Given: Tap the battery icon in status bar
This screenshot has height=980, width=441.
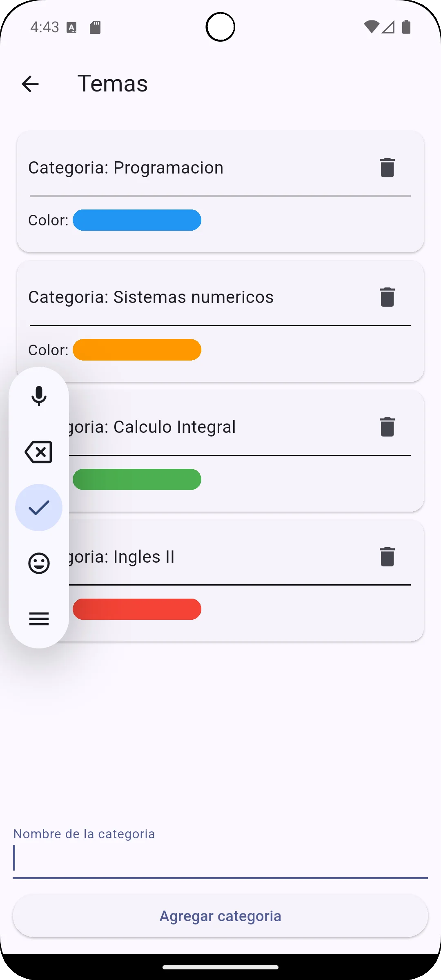Looking at the screenshot, I should pyautogui.click(x=406, y=27).
